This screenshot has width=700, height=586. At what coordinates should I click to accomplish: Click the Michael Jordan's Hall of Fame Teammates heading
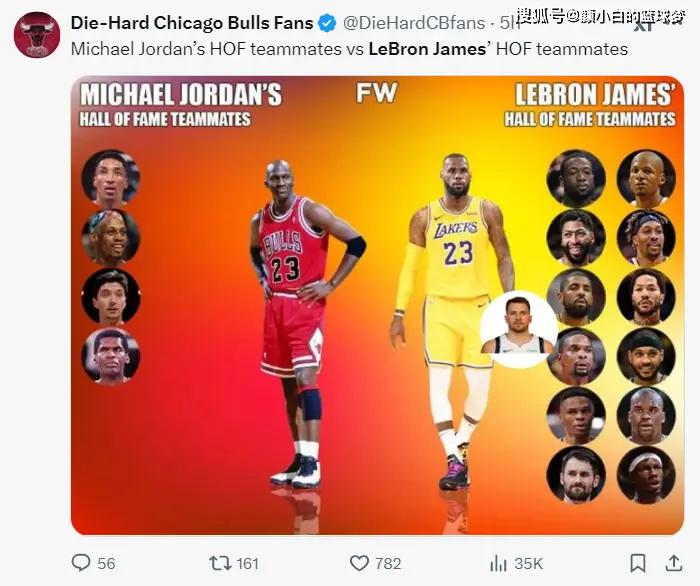pyautogui.click(x=180, y=105)
